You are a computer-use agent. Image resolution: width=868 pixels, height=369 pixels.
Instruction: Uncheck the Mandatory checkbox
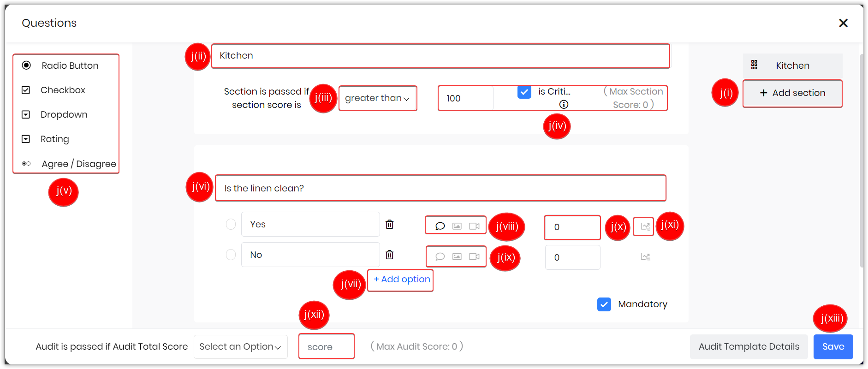coord(604,304)
